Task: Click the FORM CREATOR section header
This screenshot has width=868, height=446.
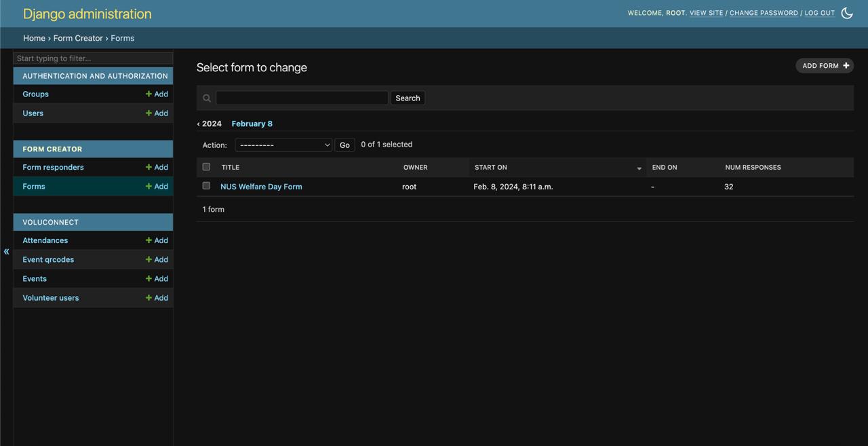Action: click(52, 149)
